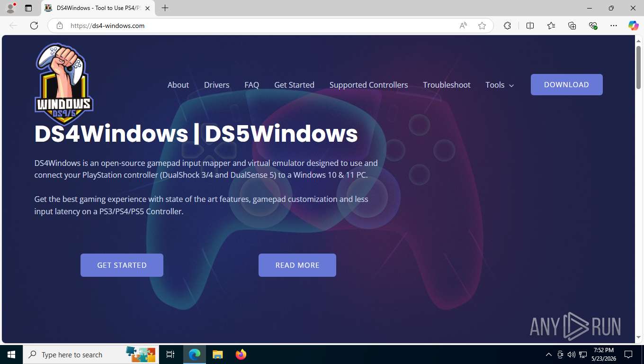Open Browser essentials heart icon

pos(593,26)
